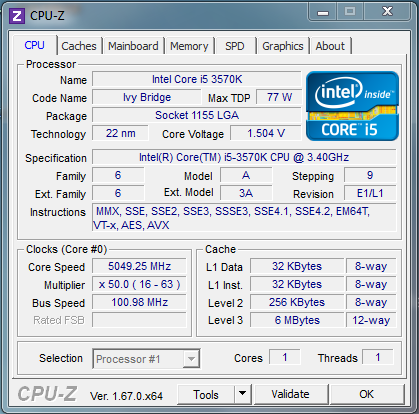Click the Core Voltage value 1.504 V
419x414 pixels.
point(266,133)
